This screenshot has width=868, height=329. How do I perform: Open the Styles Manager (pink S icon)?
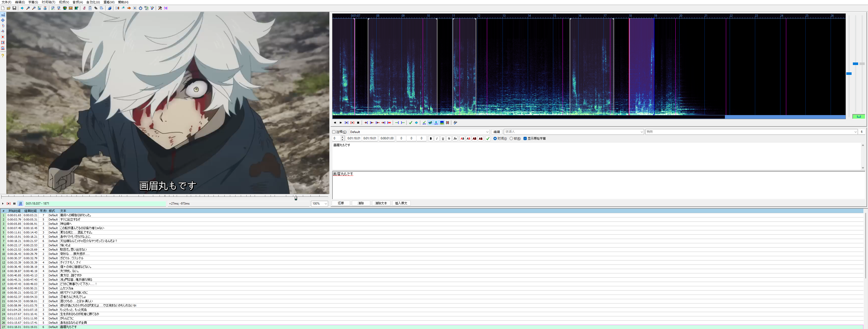pyautogui.click(x=84, y=8)
